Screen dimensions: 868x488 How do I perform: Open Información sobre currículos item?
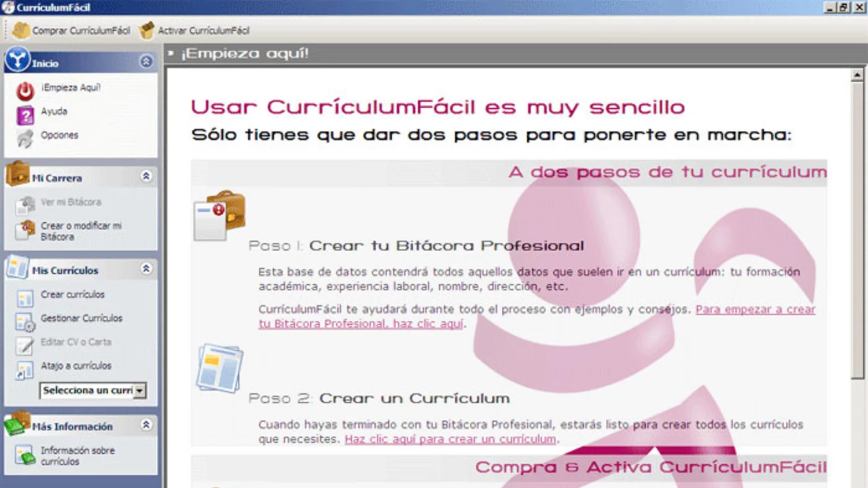point(78,456)
